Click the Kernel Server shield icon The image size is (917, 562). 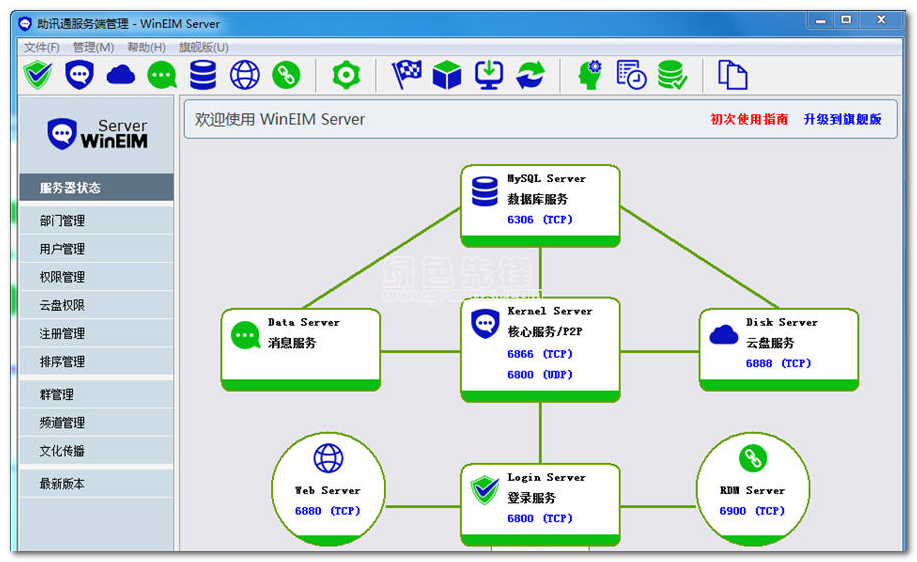coord(485,324)
